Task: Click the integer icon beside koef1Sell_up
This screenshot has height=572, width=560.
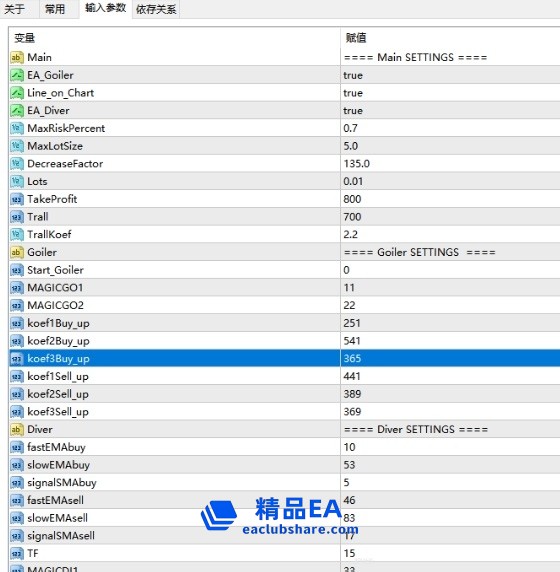Action: [x=16, y=376]
